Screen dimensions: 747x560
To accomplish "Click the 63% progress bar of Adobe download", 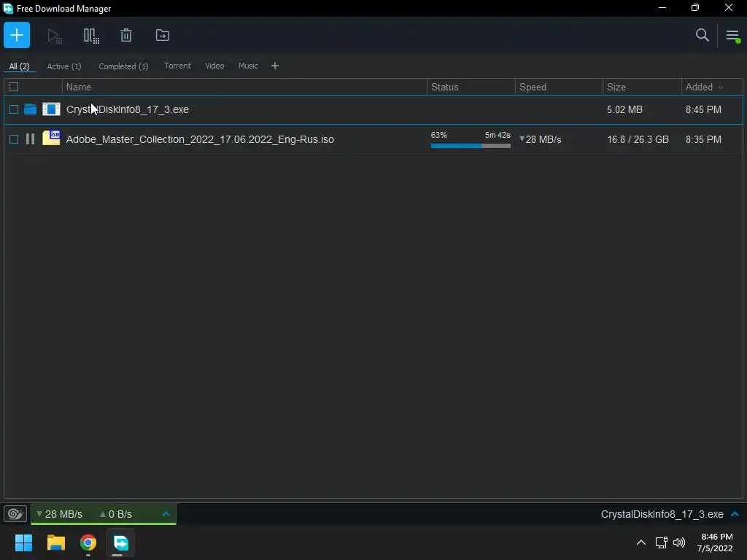I will [471, 146].
